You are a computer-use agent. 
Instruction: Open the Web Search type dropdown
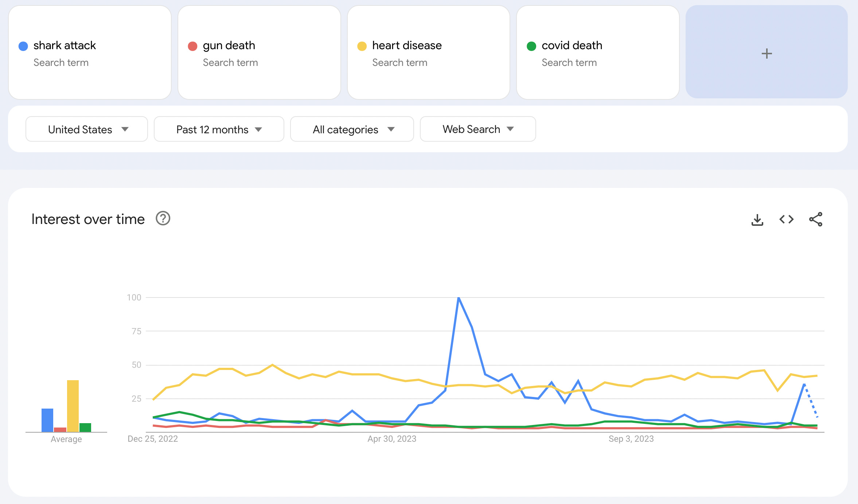pos(477,129)
